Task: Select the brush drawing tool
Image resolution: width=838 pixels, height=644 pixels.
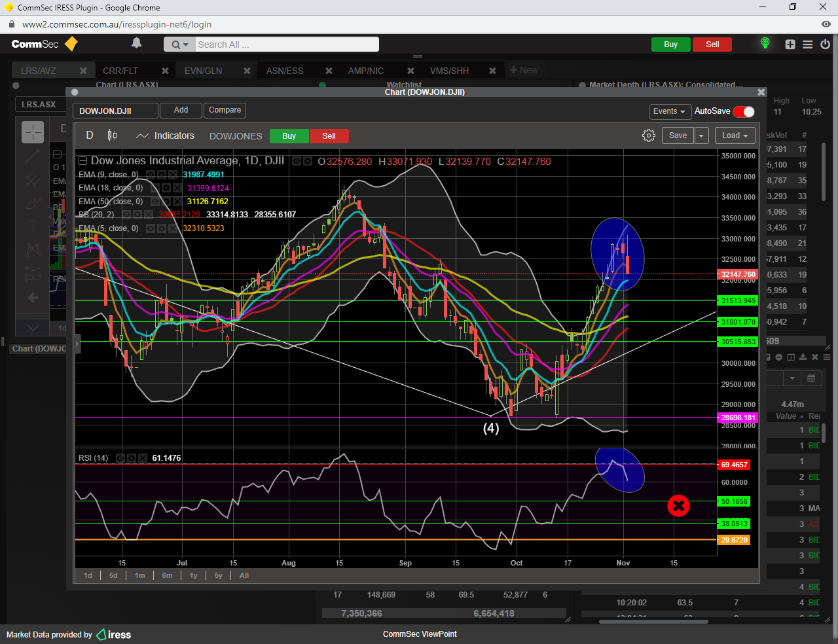Action: (x=33, y=203)
